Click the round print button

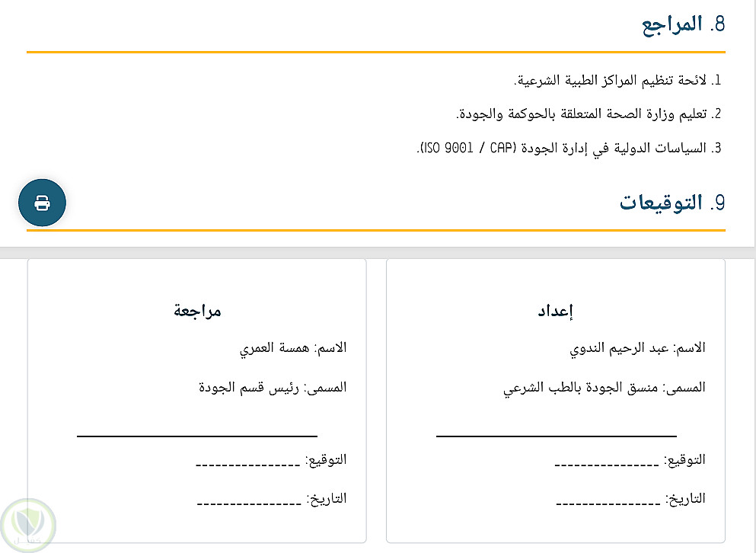click(43, 203)
